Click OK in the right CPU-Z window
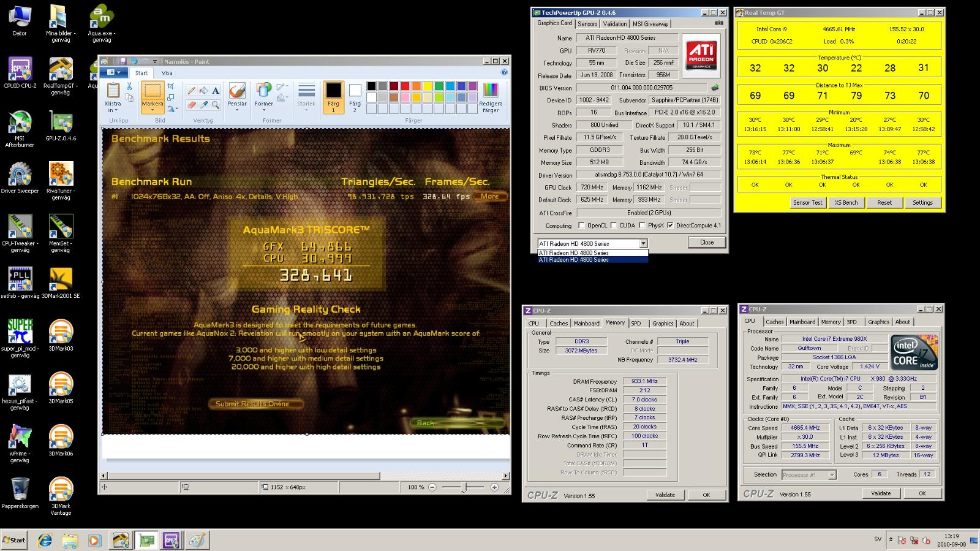 922,493
